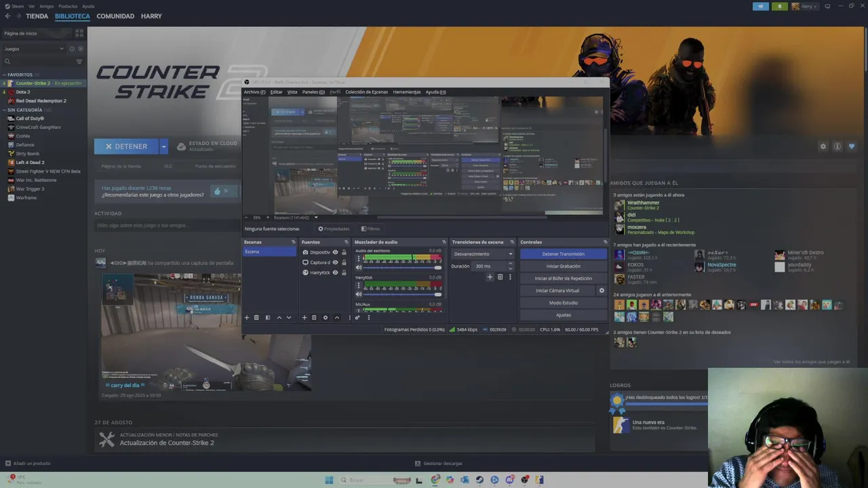Open Desvanecimiento transition dropdown

click(x=483, y=254)
